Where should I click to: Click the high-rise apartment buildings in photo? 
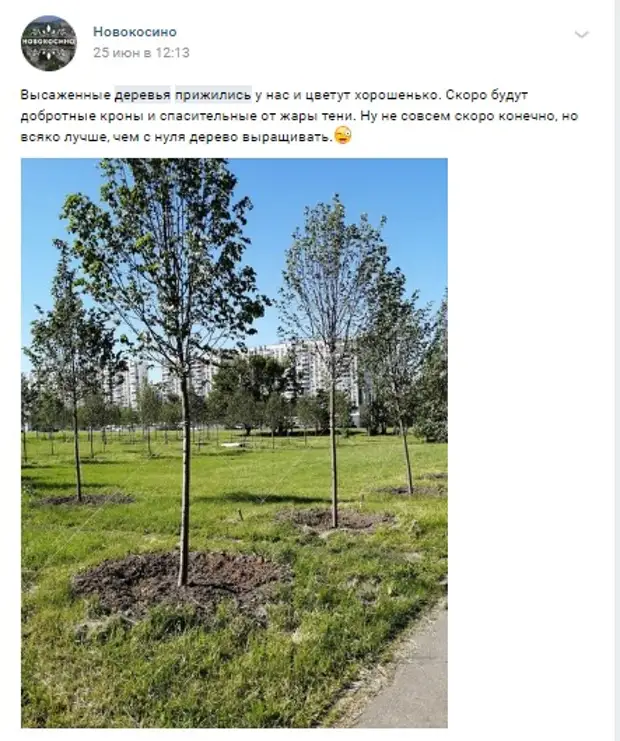pos(236,373)
